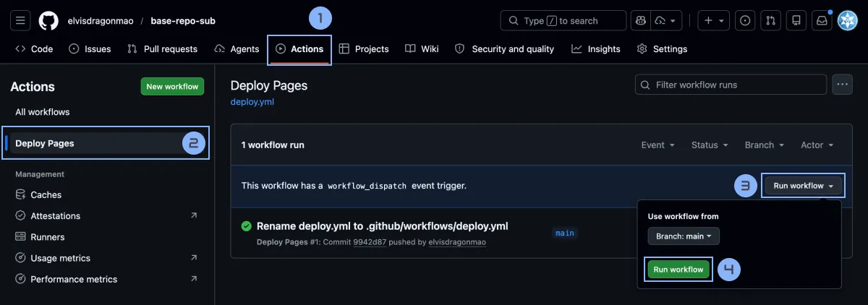This screenshot has height=305, width=868.
Task: Open the Branch: main selector
Action: click(683, 236)
